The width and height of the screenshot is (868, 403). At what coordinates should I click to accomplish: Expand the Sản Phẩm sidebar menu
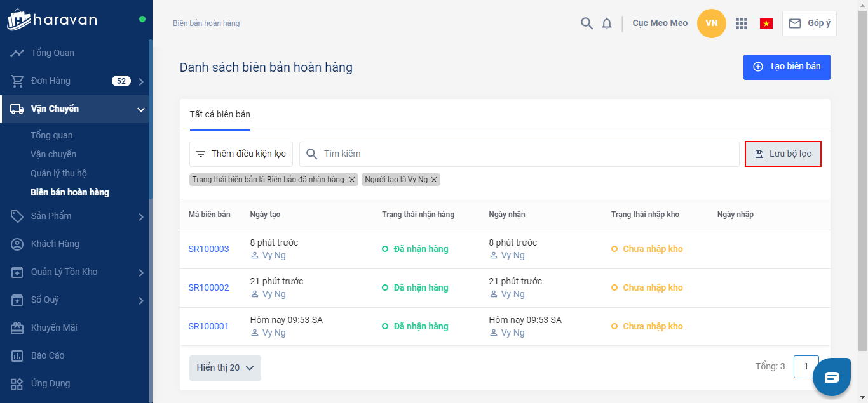tap(141, 216)
